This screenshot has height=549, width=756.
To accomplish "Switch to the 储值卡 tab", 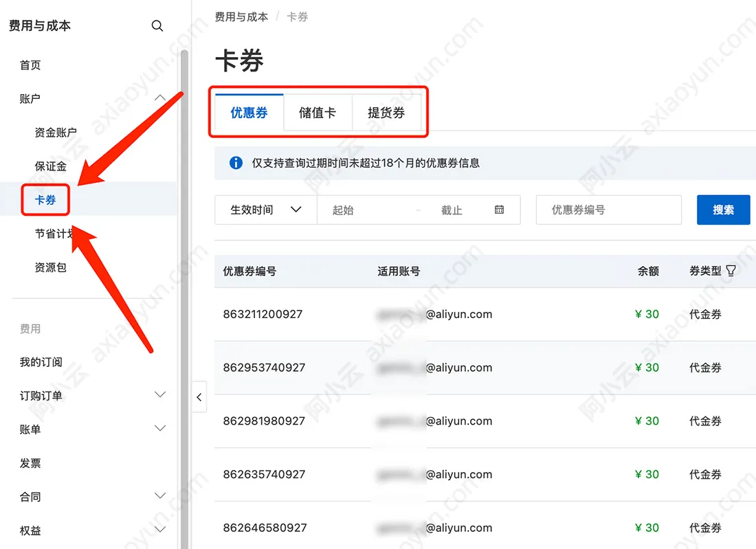I will 318,112.
